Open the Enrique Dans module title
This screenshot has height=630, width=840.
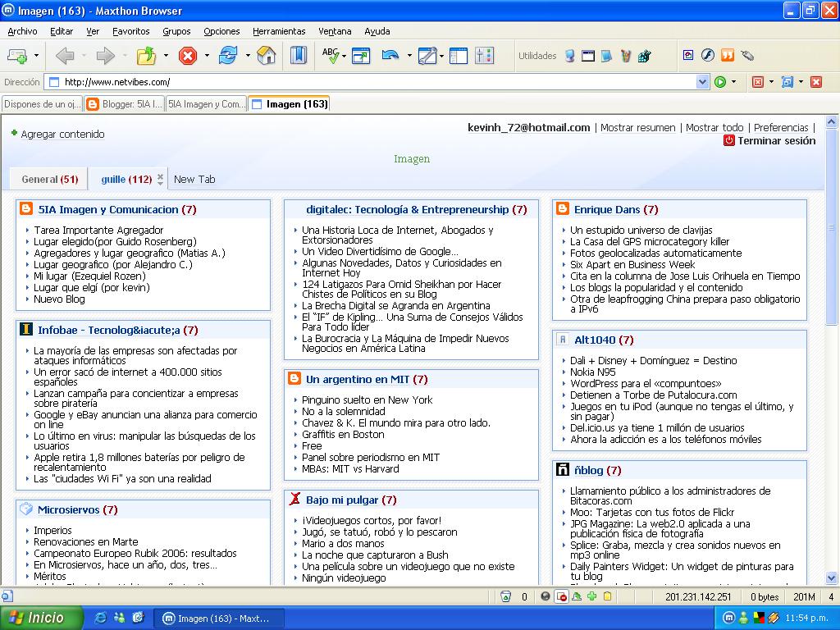pyautogui.click(x=607, y=209)
